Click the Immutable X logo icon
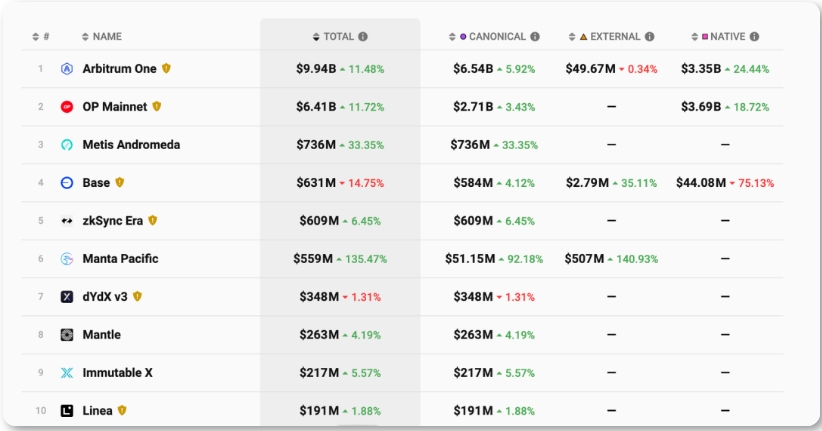This screenshot has height=431, width=822. [x=67, y=373]
